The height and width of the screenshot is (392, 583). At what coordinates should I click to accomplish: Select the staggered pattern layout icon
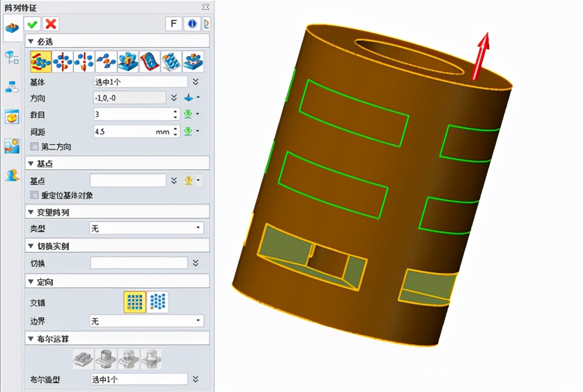click(x=157, y=302)
